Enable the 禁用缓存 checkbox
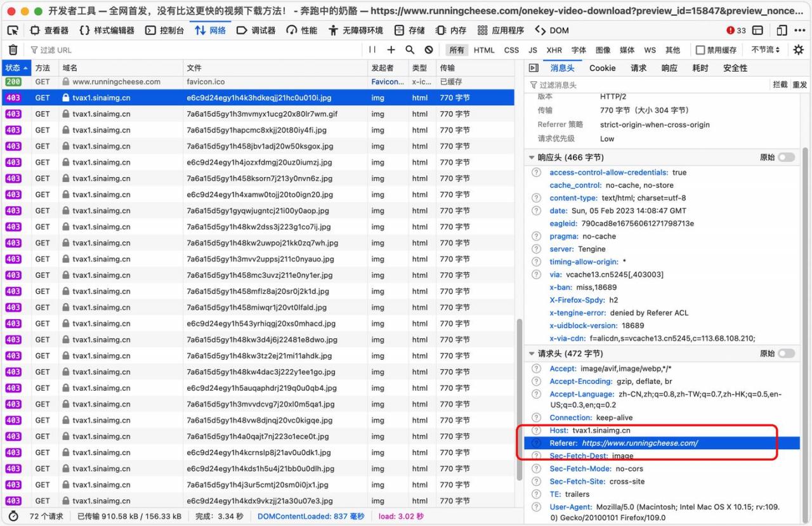The height and width of the screenshot is (526, 812). pyautogui.click(x=700, y=50)
